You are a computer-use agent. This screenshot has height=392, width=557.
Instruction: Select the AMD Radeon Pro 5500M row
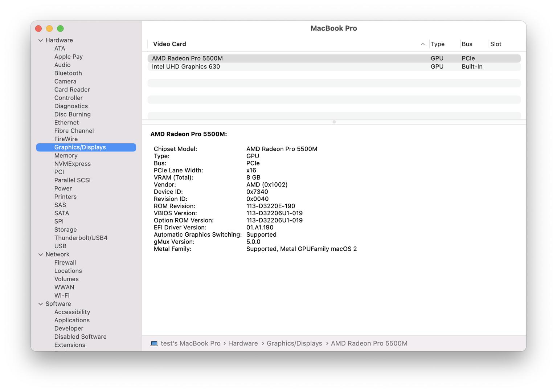pyautogui.click(x=334, y=58)
